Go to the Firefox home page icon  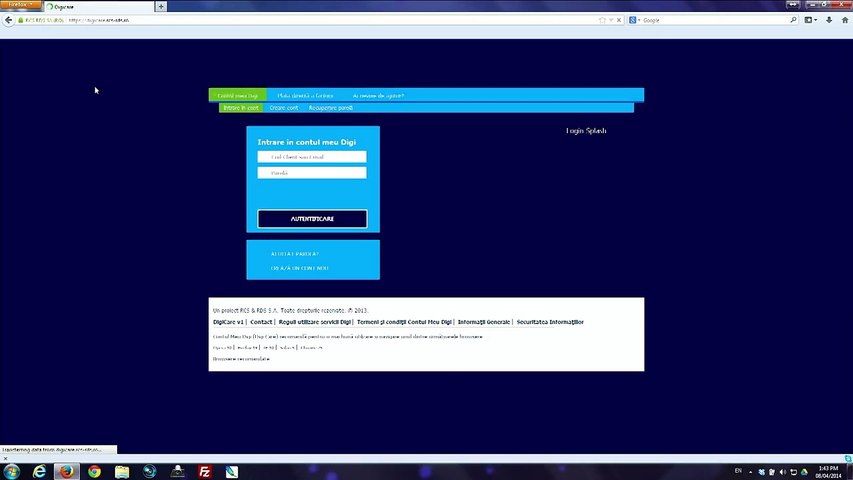click(x=845, y=20)
